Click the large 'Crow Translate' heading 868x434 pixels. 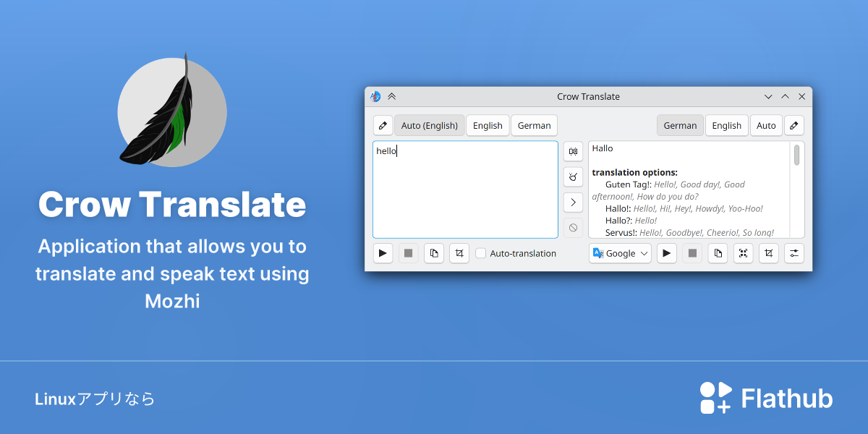point(172,205)
